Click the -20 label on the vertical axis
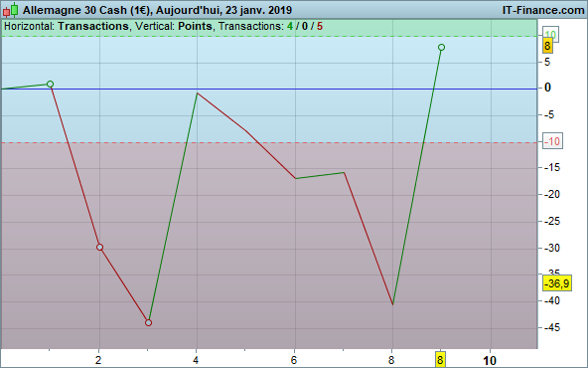588x368 pixels. click(551, 194)
